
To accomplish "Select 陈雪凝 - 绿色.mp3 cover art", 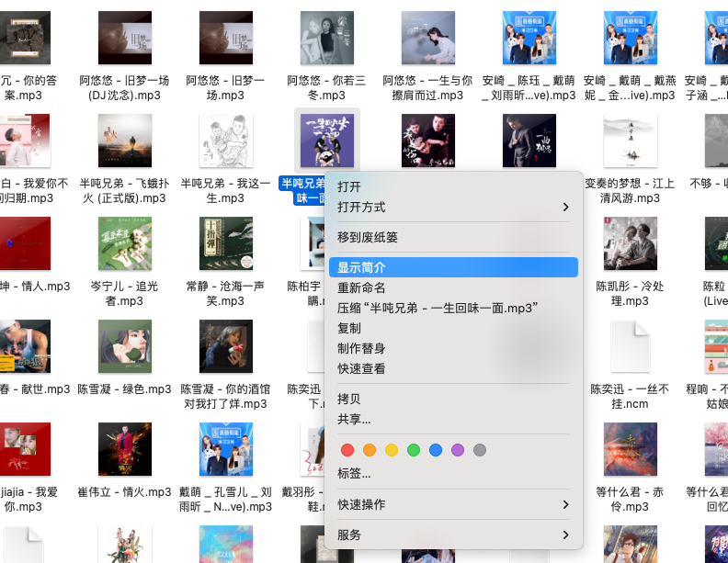I will (x=125, y=346).
